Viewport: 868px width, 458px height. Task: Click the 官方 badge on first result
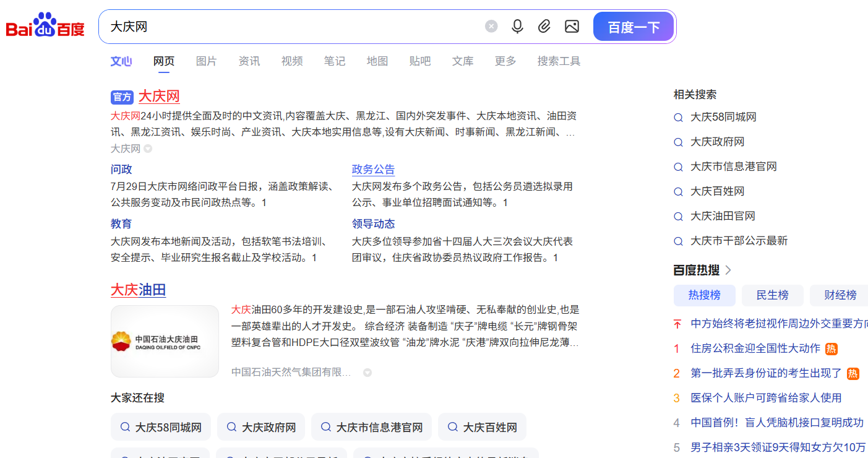click(x=122, y=97)
